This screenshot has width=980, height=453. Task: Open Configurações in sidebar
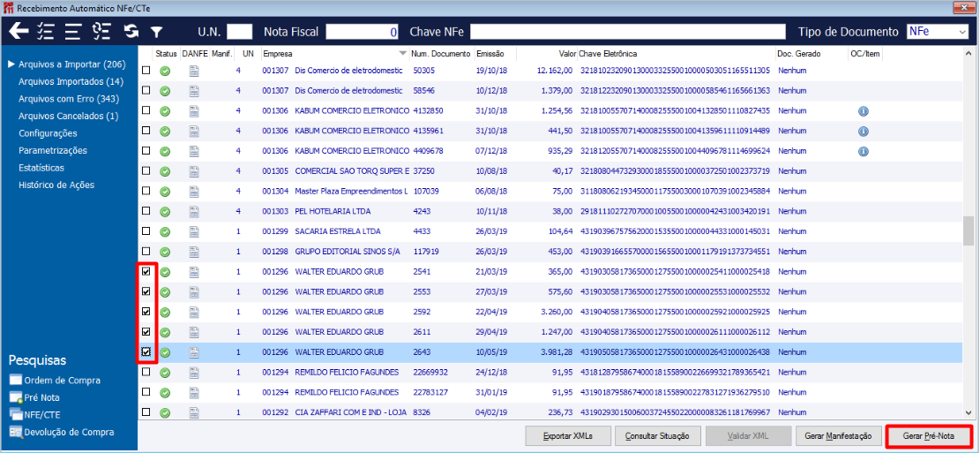click(x=49, y=133)
